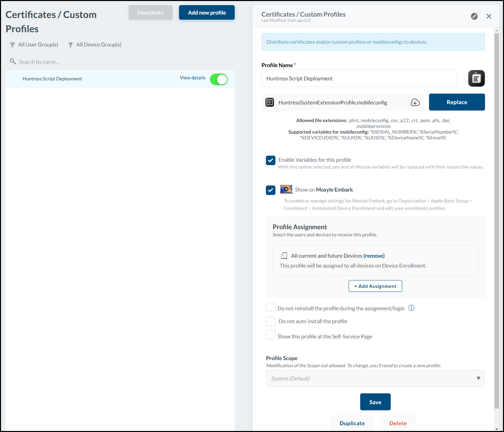Viewport: 504px width, 432px height.
Task: Click the All User Group(s) filter funnel icon
Action: pyautogui.click(x=13, y=45)
